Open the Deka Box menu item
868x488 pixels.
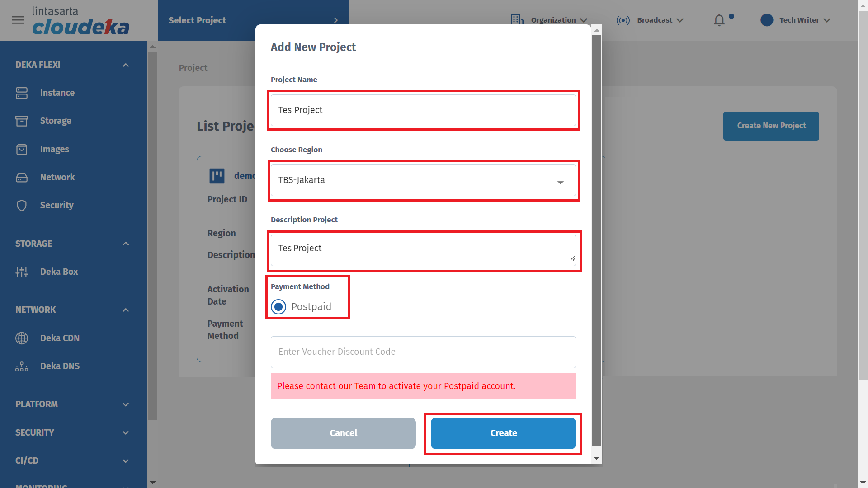click(x=59, y=272)
